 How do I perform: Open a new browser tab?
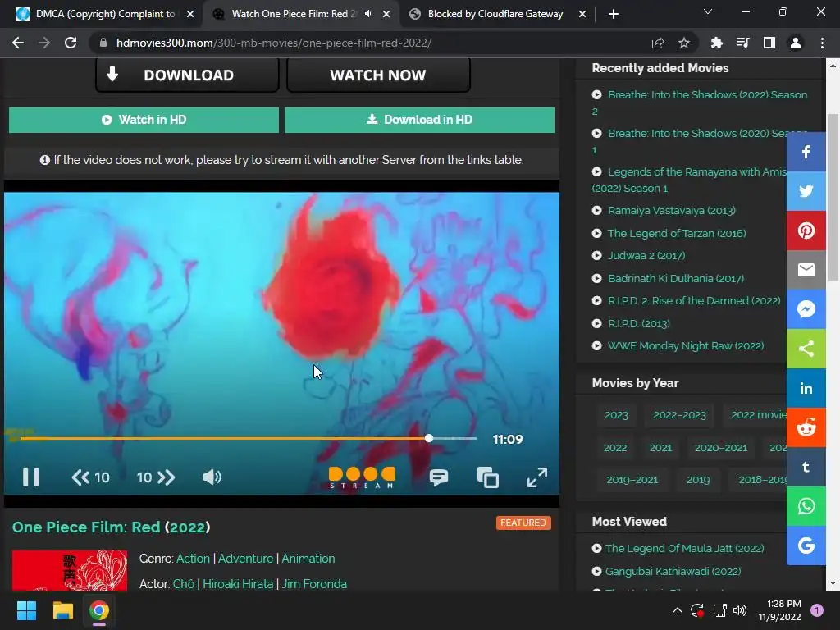point(614,14)
